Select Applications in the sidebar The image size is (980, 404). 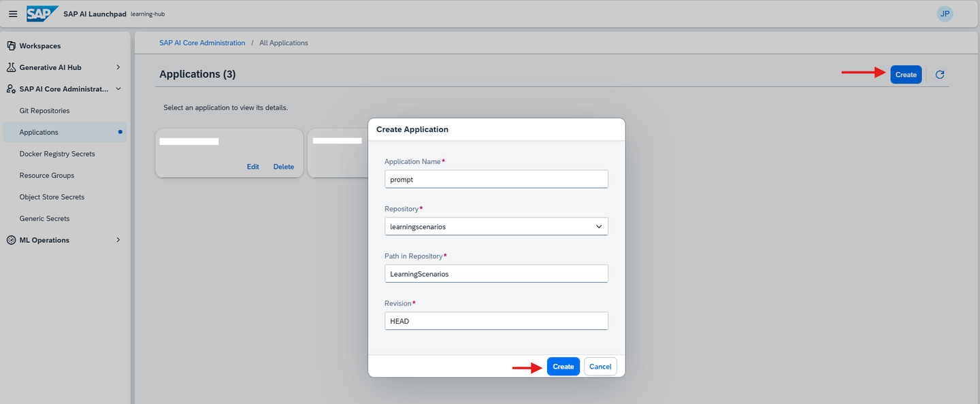(64, 132)
